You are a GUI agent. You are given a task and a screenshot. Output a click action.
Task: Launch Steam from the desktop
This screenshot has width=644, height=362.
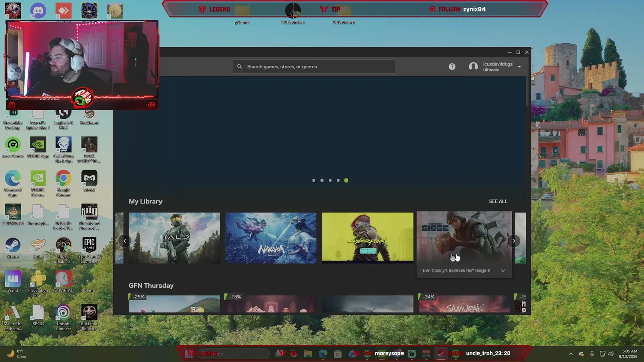13,248
